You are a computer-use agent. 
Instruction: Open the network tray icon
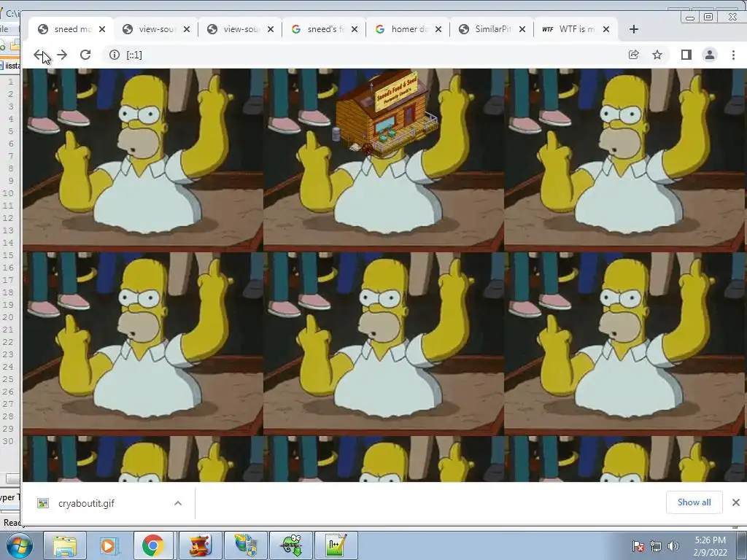point(656,546)
